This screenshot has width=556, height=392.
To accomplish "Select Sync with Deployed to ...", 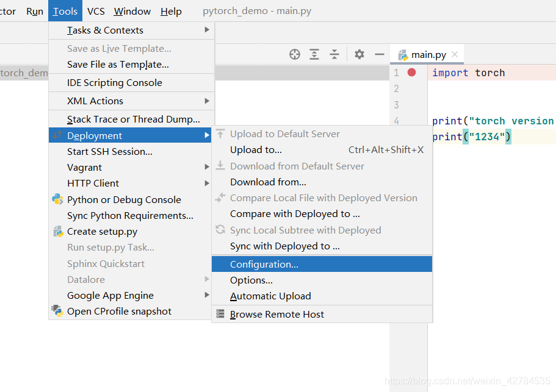I will 322,246.
